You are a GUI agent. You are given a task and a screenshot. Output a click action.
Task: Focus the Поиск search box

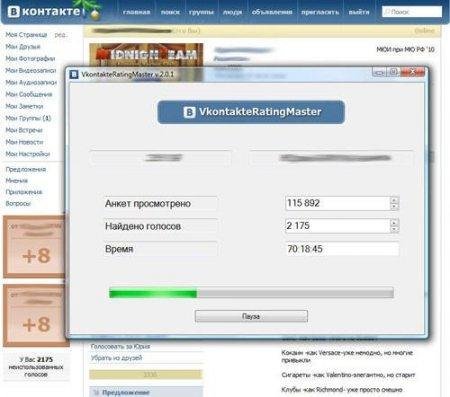coord(412,12)
